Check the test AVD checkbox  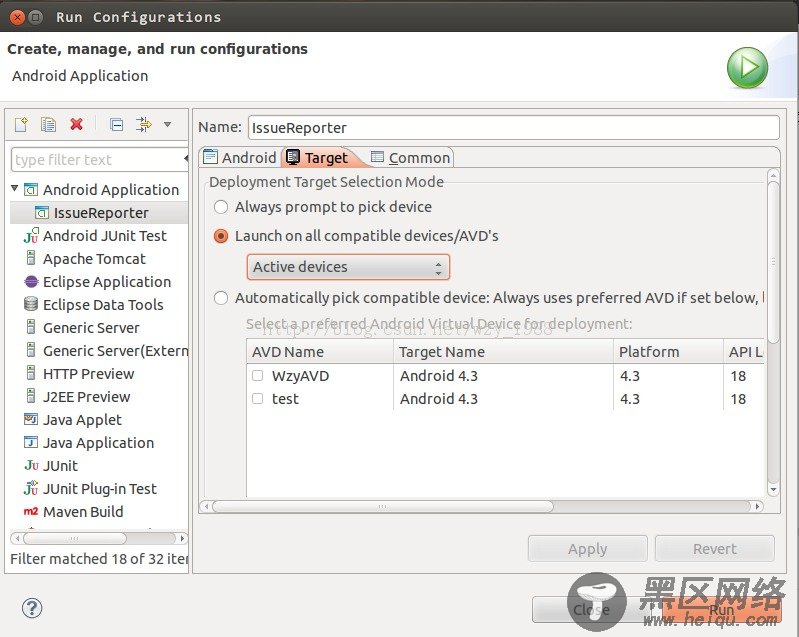[x=258, y=399]
